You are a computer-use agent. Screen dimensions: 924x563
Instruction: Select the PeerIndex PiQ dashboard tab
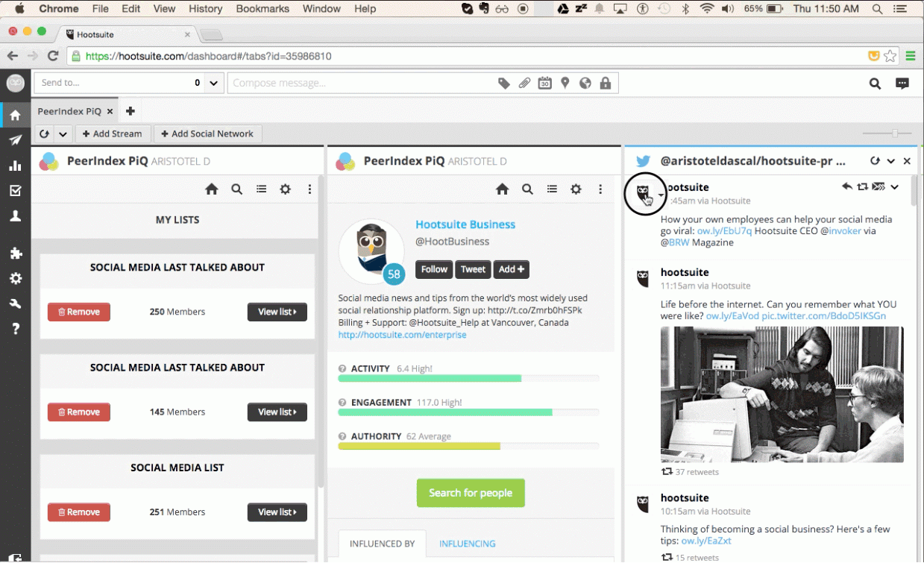click(69, 111)
